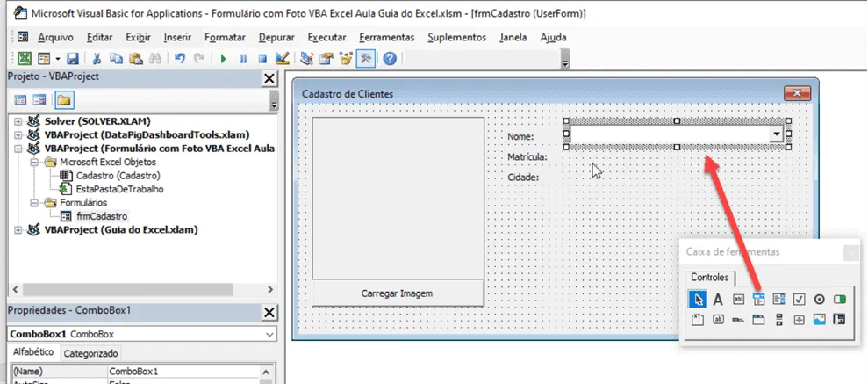Pick the Label control in the toolbox
This screenshot has width=868, height=384.
tap(718, 300)
